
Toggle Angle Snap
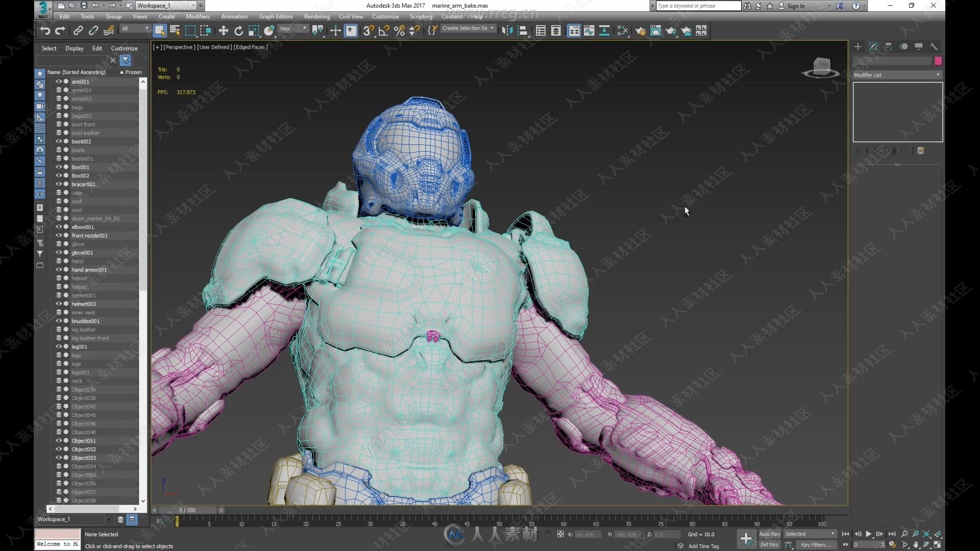384,31
